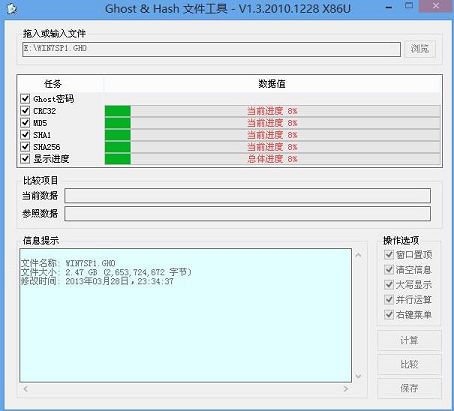
Task: Toggle the SHA256 task checkbox
Action: pyautogui.click(x=25, y=146)
